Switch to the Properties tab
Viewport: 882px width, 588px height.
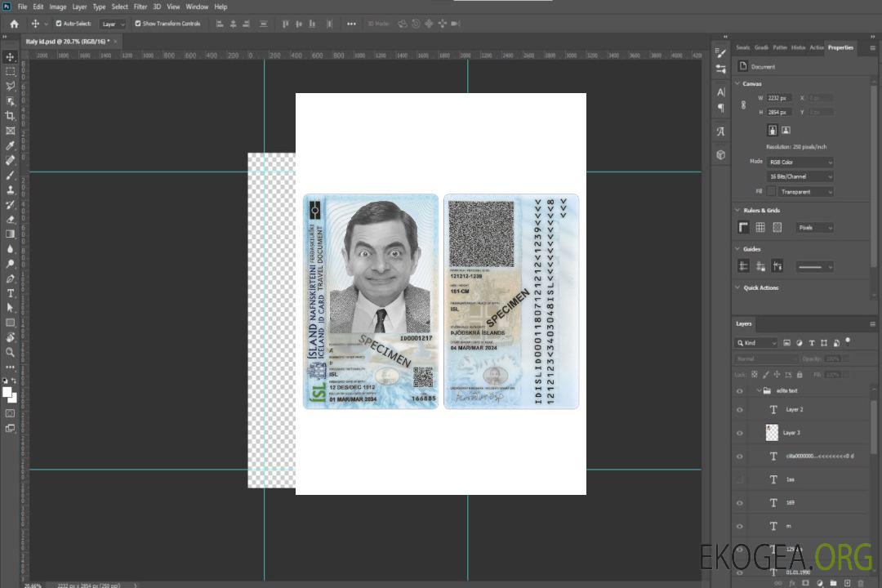click(x=840, y=47)
